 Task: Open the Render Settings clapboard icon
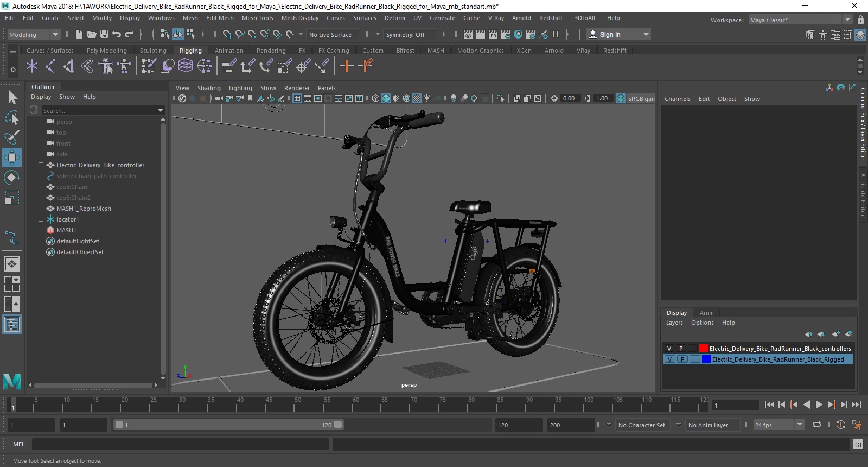tap(506, 34)
